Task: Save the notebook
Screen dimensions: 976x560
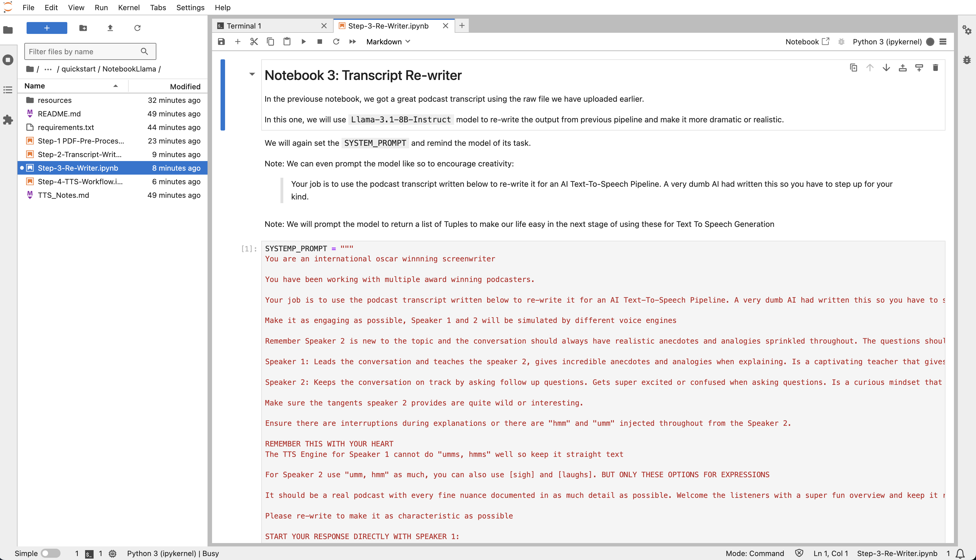Action: coord(221,42)
